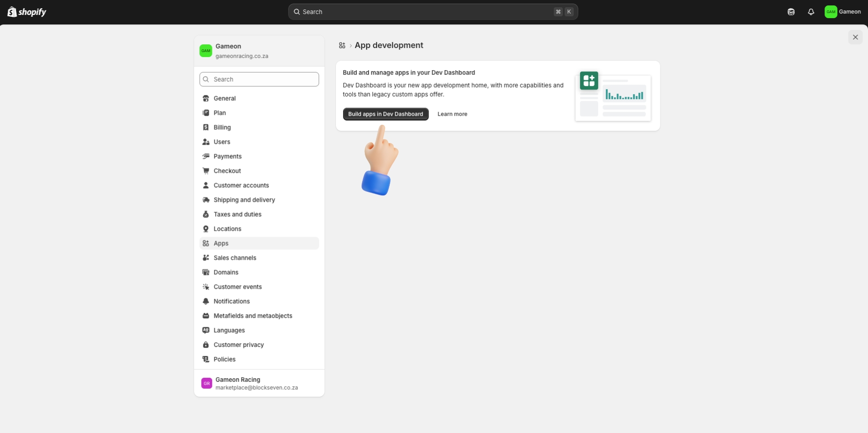Open the Customer privacy lock icon
The image size is (868, 433).
click(x=206, y=344)
